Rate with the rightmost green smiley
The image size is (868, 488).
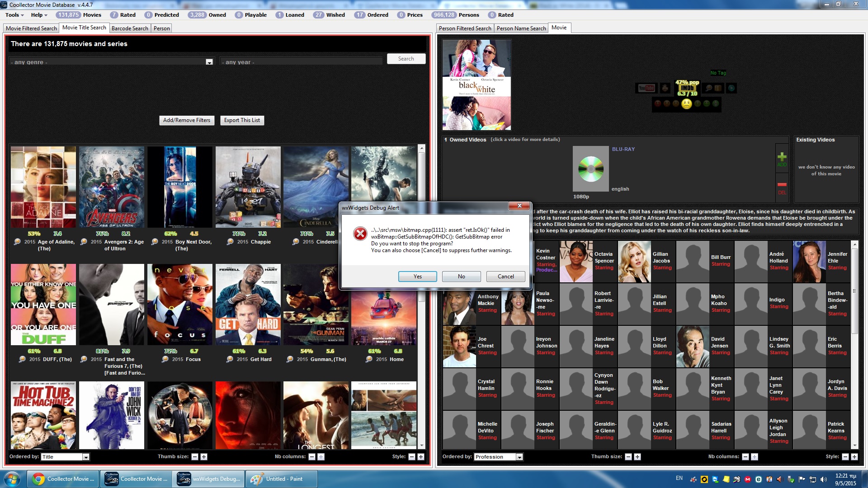point(716,103)
